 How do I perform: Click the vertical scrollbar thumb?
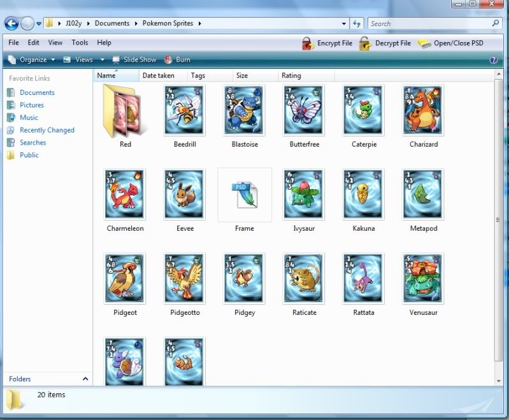click(498, 220)
